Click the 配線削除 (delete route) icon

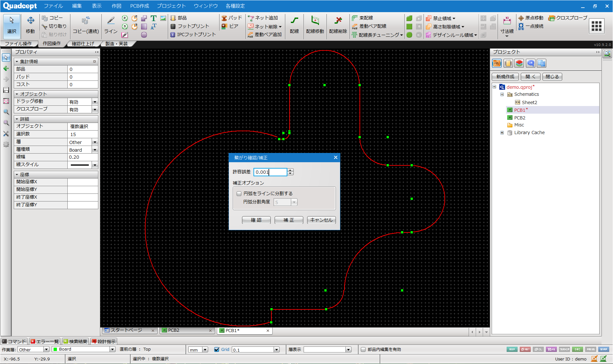coord(338,25)
